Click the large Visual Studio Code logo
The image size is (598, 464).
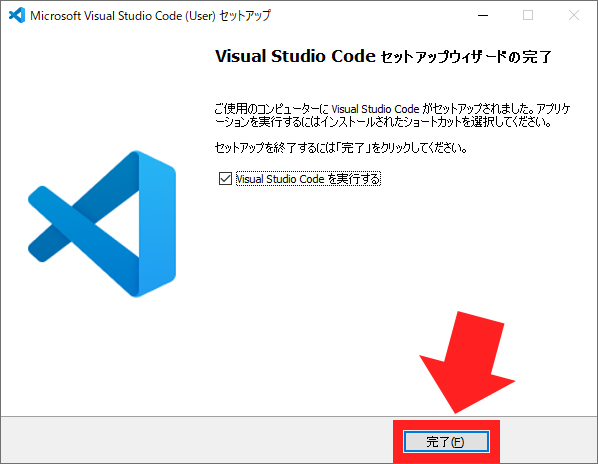pos(102,224)
